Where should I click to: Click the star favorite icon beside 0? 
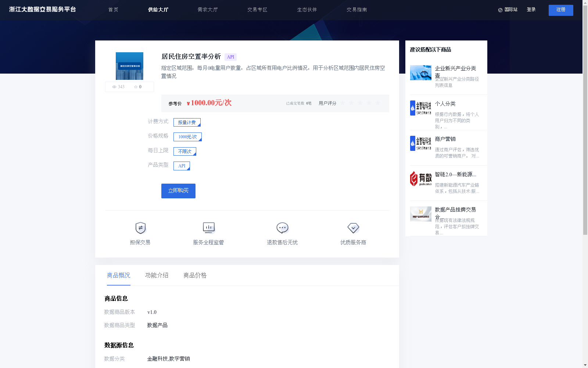(136, 87)
